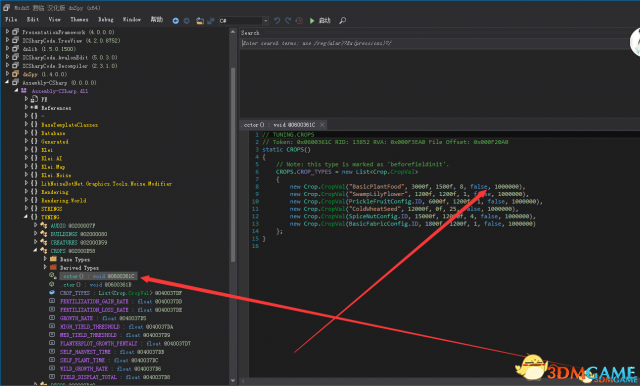Select the Klei.AI namespace row
Image resolution: width=640 pixels, height=386 pixels.
point(51,158)
